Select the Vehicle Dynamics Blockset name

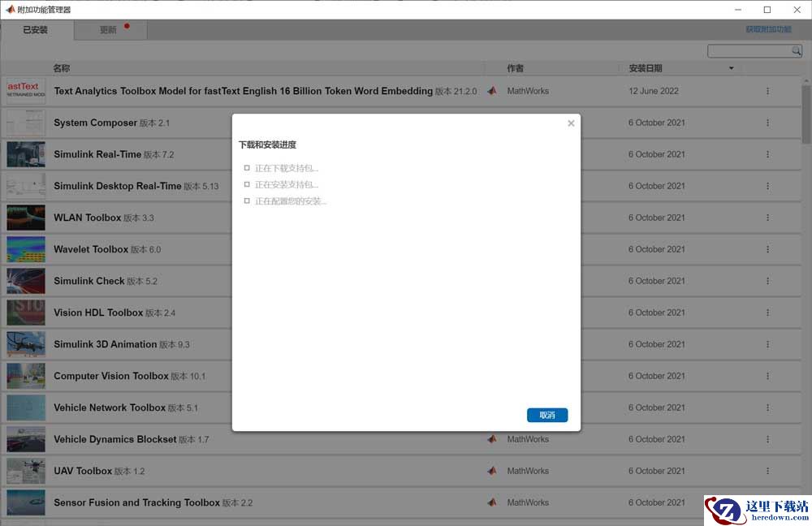pos(115,439)
